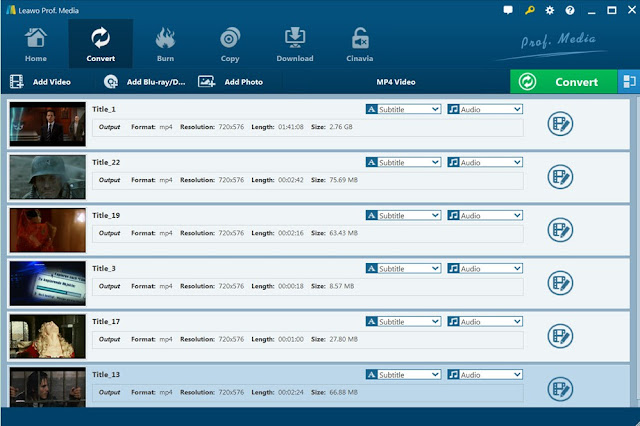Click the Title_1 name text
The height and width of the screenshot is (426, 640).
pyautogui.click(x=104, y=109)
